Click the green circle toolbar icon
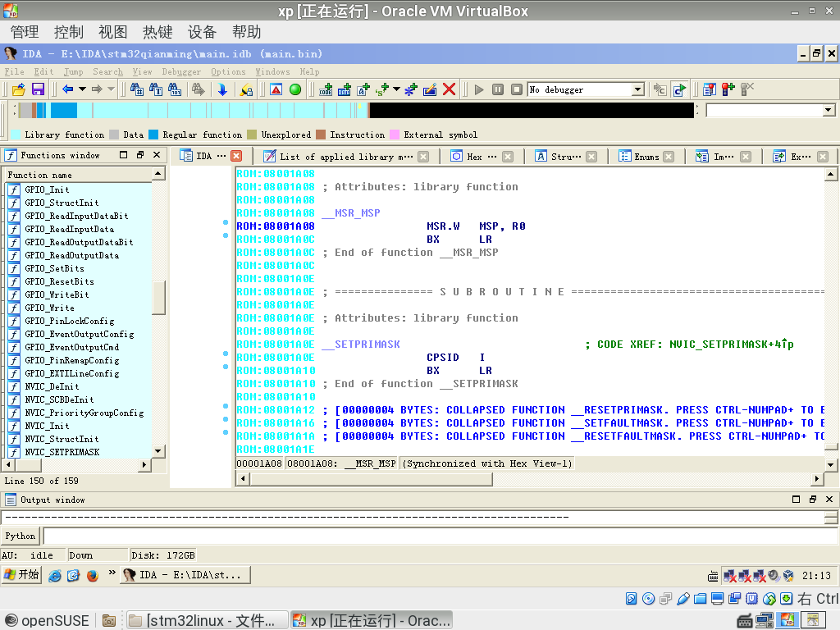Image resolution: width=840 pixels, height=630 pixels. point(295,89)
